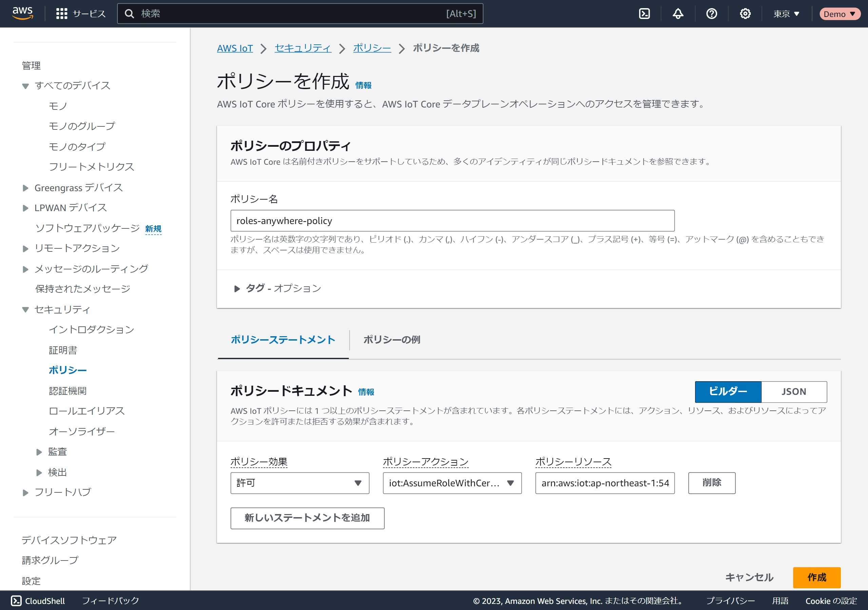868x610 pixels.
Task: Expand Greengrass デバイス in sidebar
Action: click(x=26, y=188)
